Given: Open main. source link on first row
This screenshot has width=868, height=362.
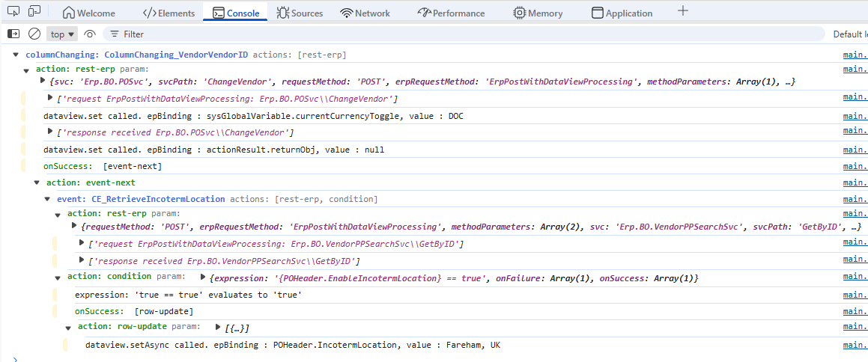Looking at the screenshot, I should click(x=855, y=55).
